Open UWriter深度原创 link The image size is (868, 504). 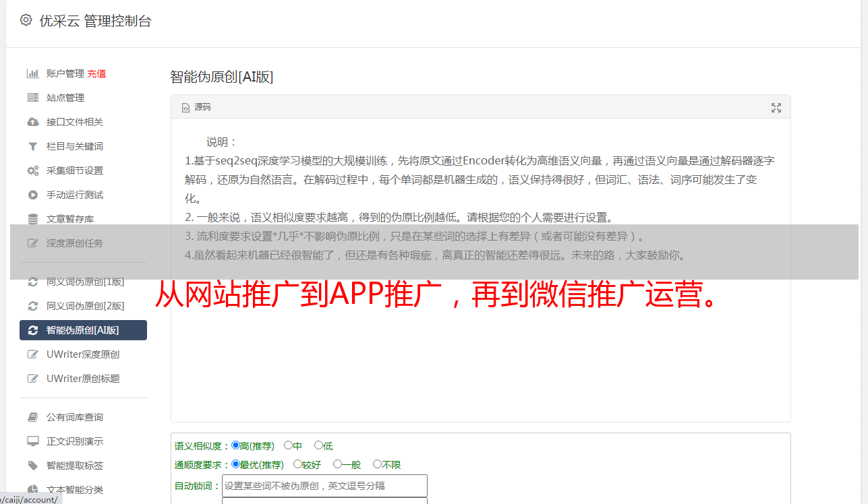[x=83, y=354]
